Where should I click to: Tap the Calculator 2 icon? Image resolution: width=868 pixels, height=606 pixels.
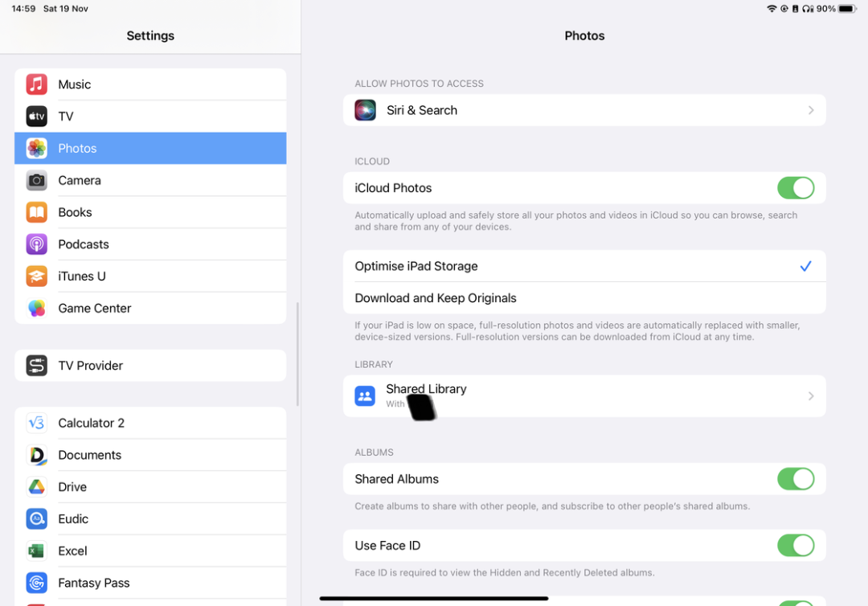pos(36,423)
